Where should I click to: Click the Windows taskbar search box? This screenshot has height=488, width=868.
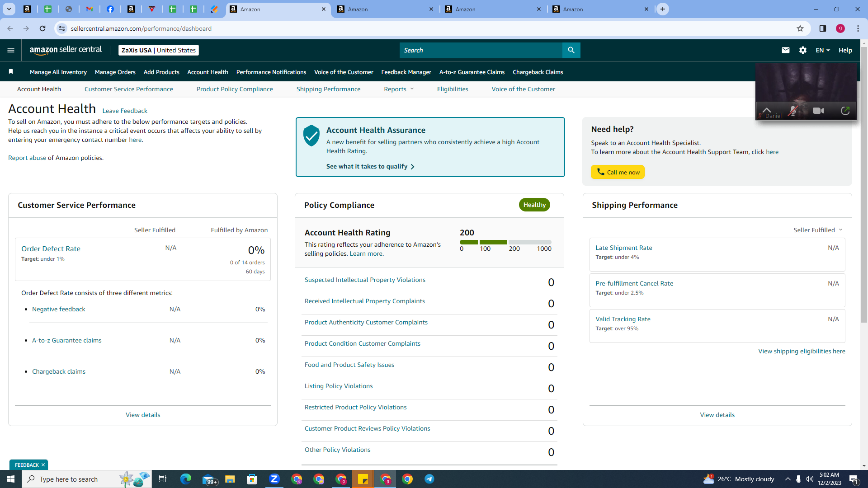86,479
